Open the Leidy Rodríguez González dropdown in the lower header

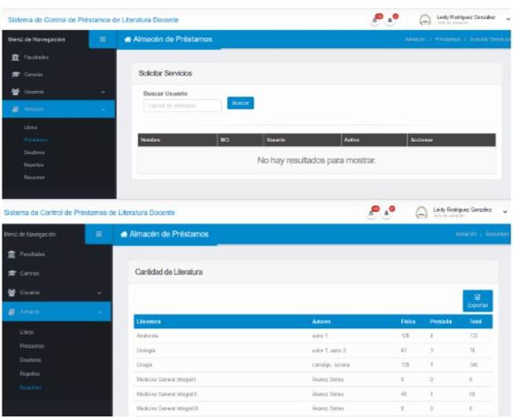tap(507, 210)
